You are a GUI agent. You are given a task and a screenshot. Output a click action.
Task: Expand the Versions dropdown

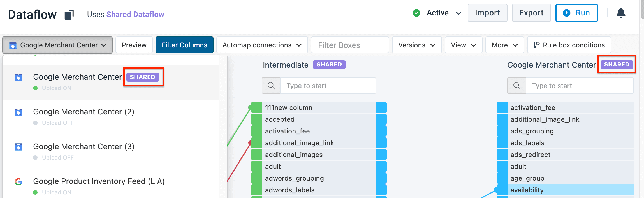(x=416, y=45)
